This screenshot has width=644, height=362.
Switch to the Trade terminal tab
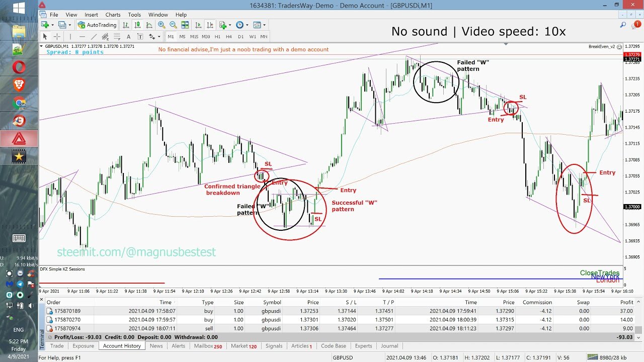[x=57, y=346]
